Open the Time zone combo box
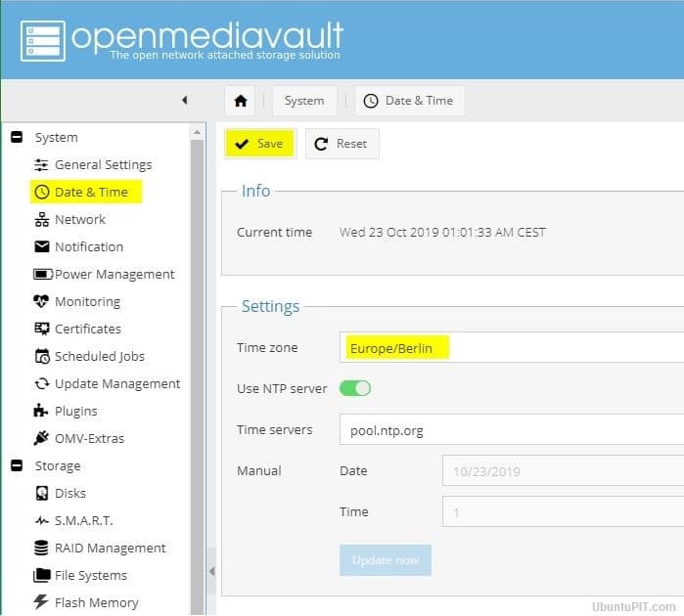This screenshot has height=616, width=684. [511, 347]
